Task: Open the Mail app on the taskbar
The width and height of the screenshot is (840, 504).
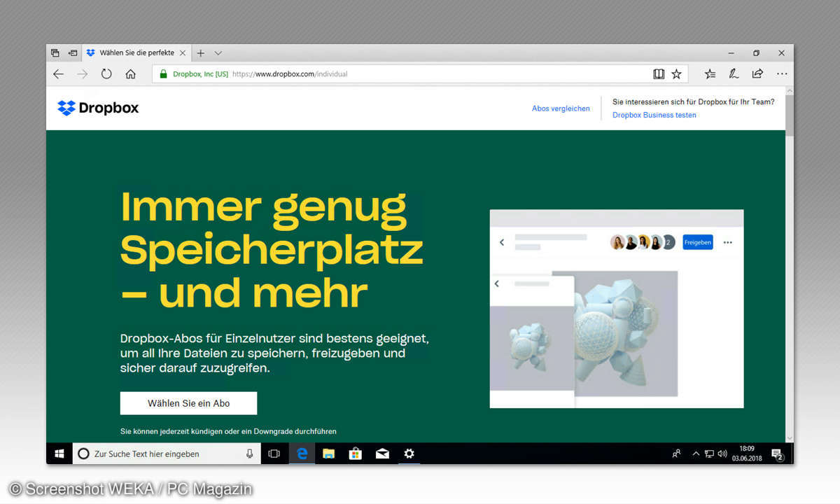Action: click(x=382, y=454)
